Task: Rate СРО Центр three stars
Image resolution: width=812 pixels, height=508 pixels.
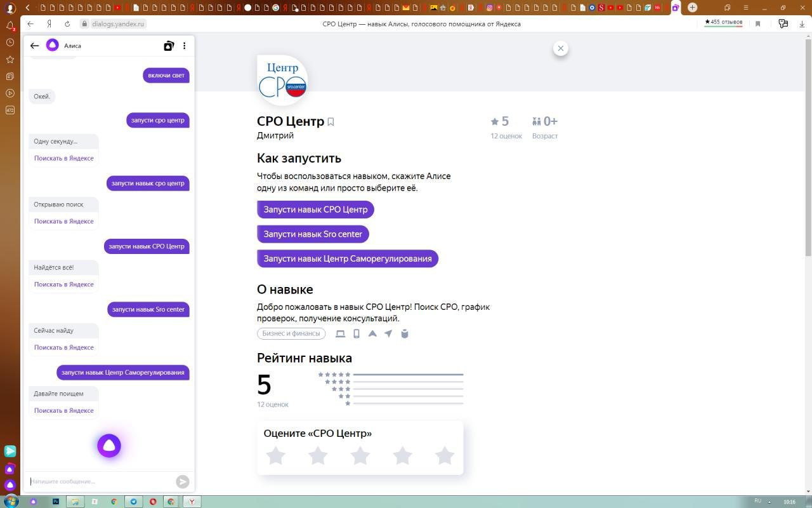Action: click(x=360, y=455)
